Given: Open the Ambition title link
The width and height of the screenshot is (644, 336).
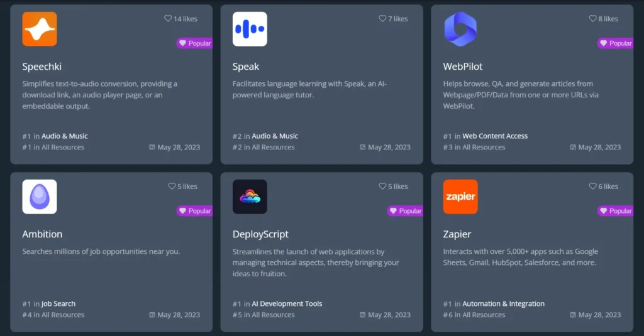Looking at the screenshot, I should (42, 234).
